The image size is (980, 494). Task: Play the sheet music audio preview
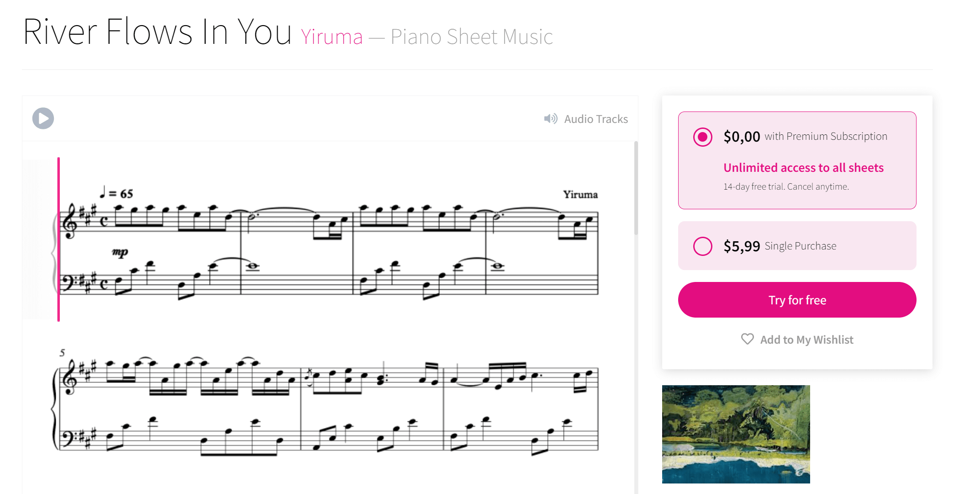click(x=42, y=118)
